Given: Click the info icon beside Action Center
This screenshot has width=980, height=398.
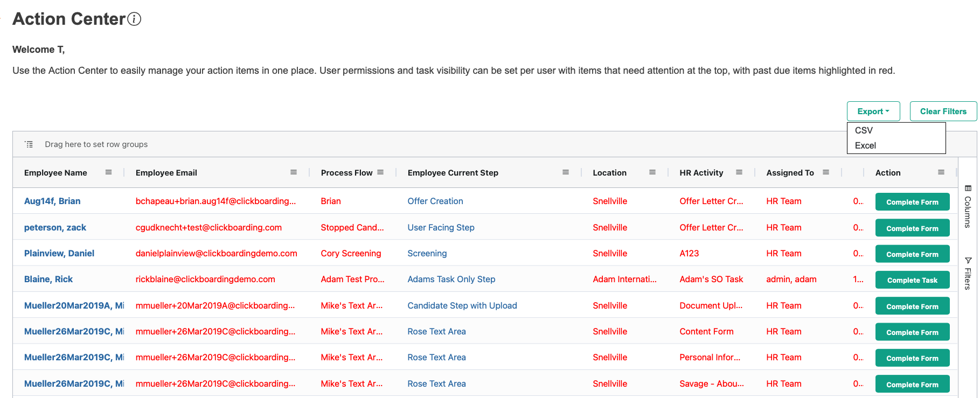Looking at the screenshot, I should click(134, 19).
